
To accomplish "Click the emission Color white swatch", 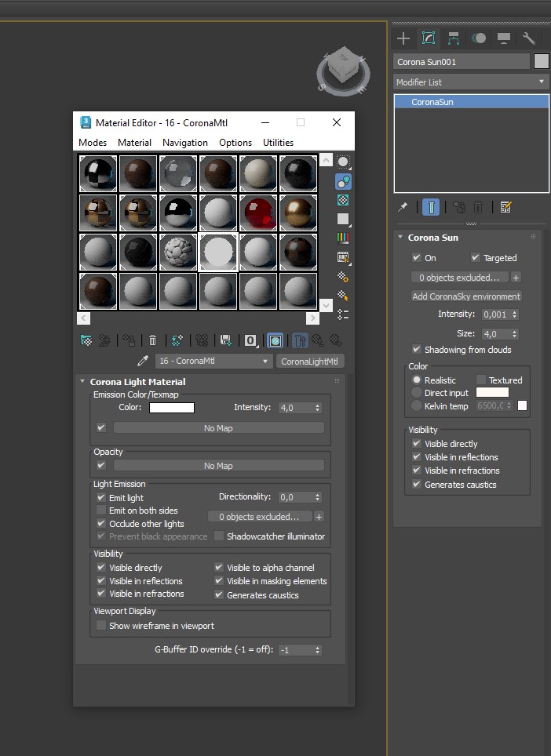I will 172,408.
